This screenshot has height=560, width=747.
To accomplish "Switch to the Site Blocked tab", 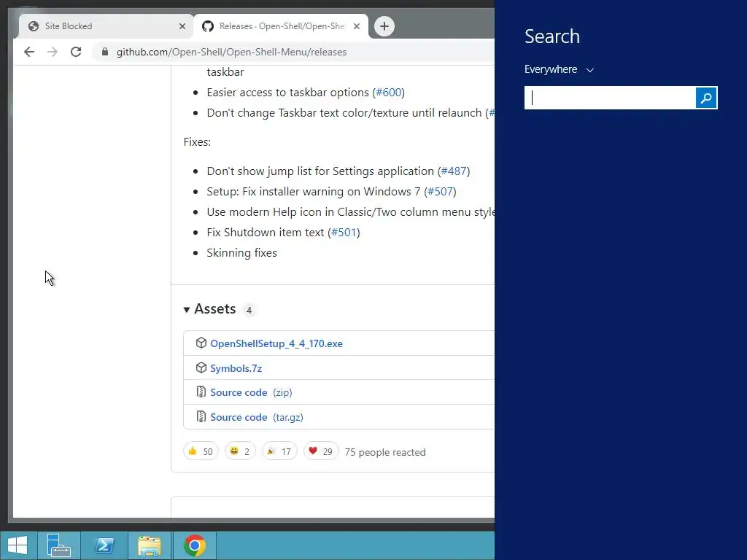I will point(106,26).
